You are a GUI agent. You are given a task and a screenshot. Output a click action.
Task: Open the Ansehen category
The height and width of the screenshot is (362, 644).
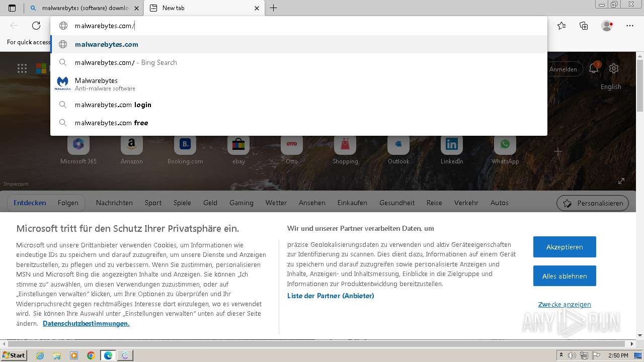312,203
